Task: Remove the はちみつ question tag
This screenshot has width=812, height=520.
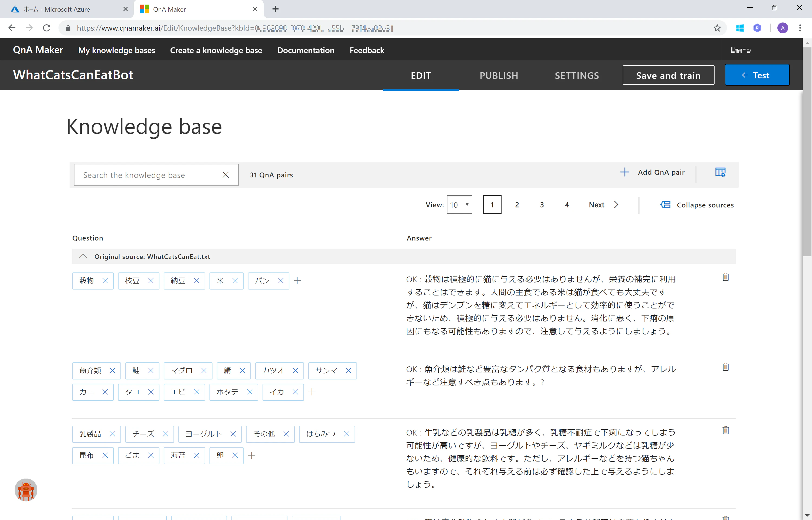Action: (346, 434)
